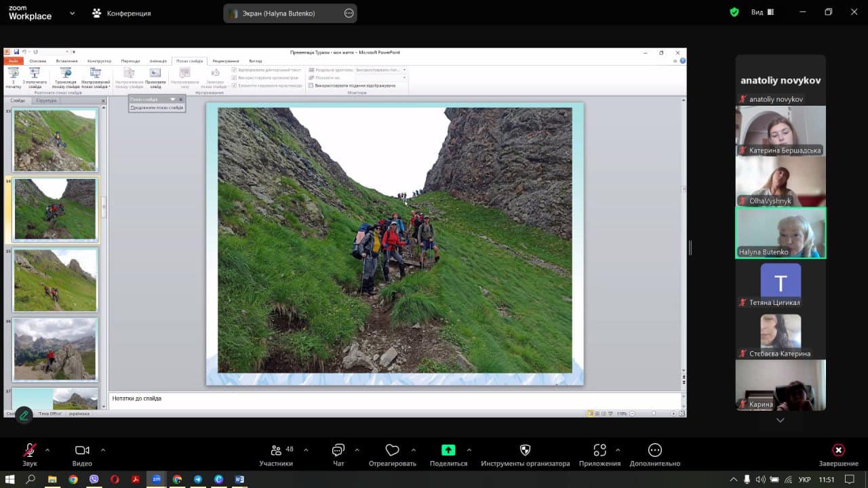This screenshot has width=868, height=488.
Task: Click zoom out minus button in PowerPoint
Action: click(633, 413)
